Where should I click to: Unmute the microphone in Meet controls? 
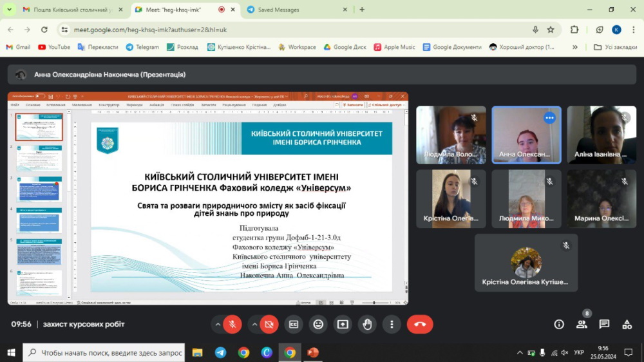click(x=232, y=324)
